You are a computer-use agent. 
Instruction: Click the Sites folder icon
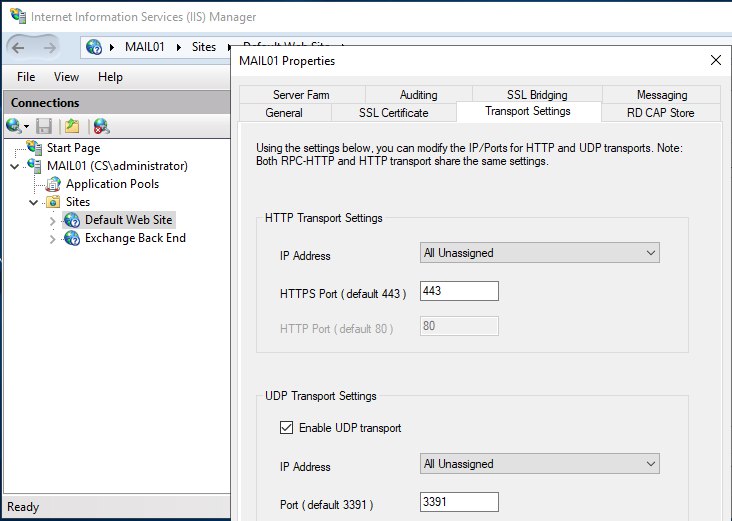53,202
